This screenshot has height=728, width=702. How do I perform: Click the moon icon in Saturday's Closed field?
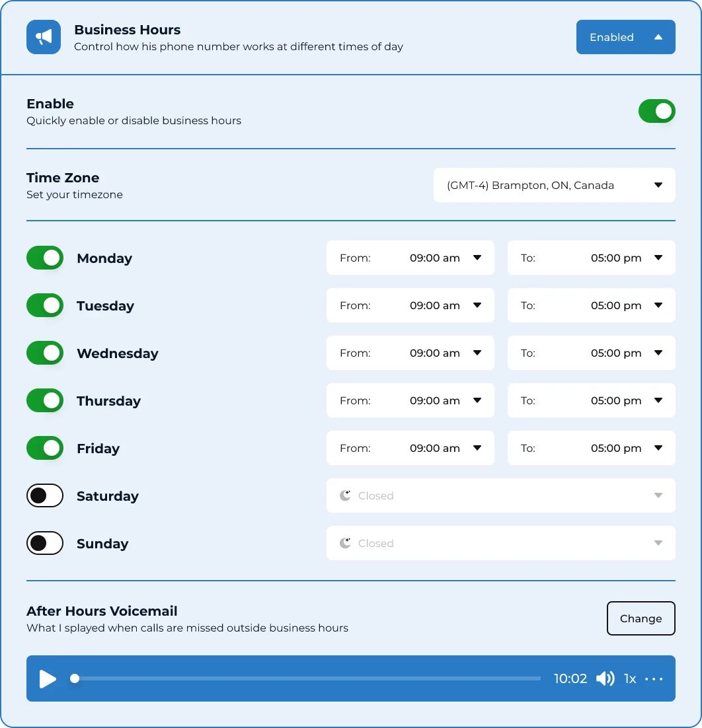coord(345,495)
